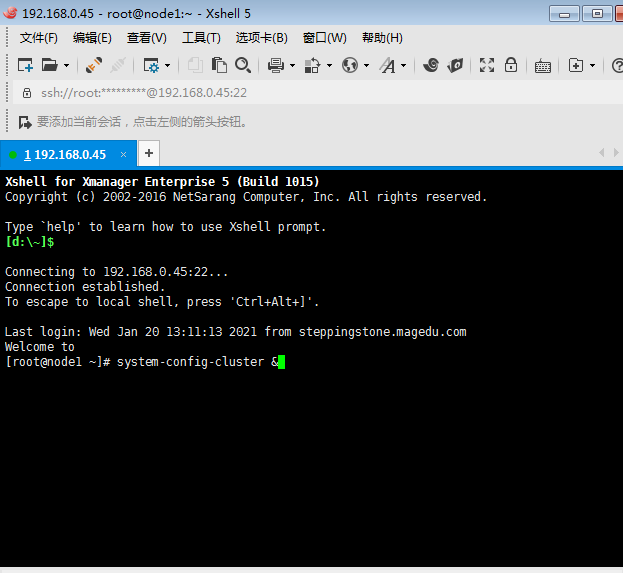Click the ssh address bar field

tap(318, 93)
